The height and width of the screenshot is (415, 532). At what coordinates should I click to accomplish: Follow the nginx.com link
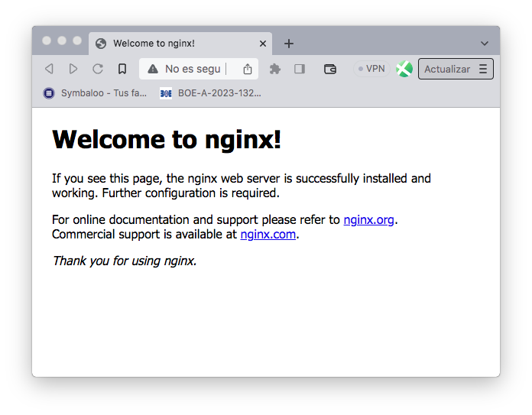pyautogui.click(x=268, y=235)
